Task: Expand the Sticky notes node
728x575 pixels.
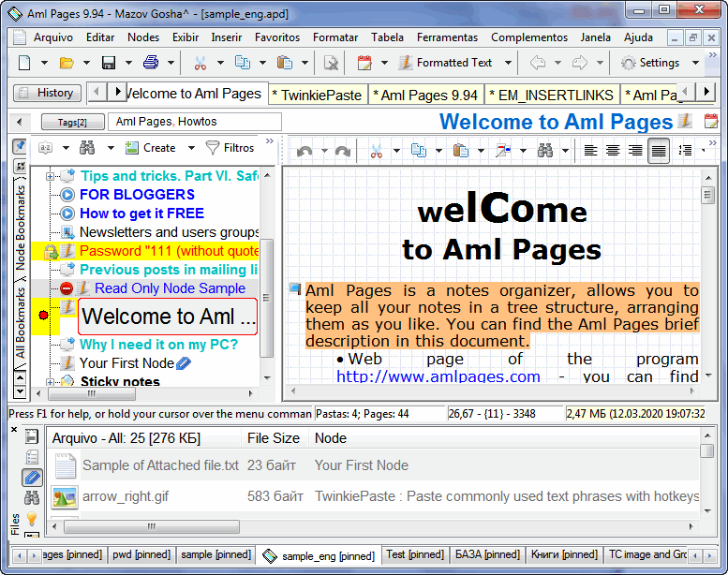Action: tap(50, 382)
